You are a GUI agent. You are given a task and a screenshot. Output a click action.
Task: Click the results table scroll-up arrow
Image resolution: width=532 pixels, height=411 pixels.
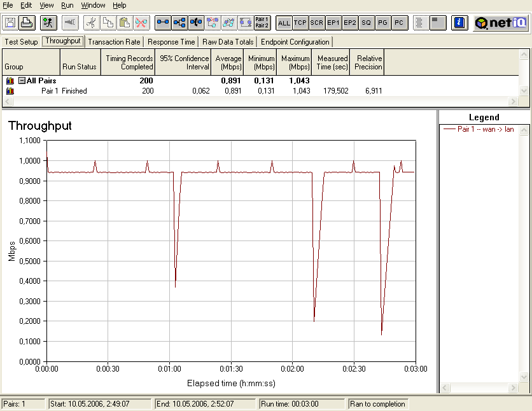[524, 55]
